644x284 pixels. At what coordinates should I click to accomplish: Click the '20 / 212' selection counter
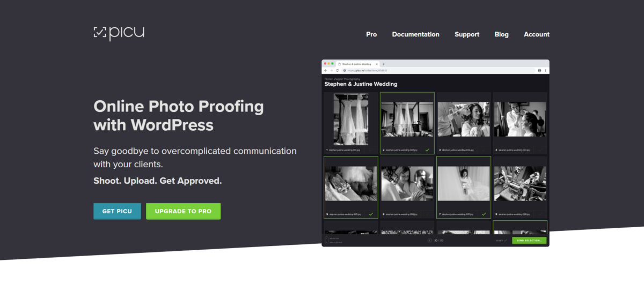click(x=439, y=241)
